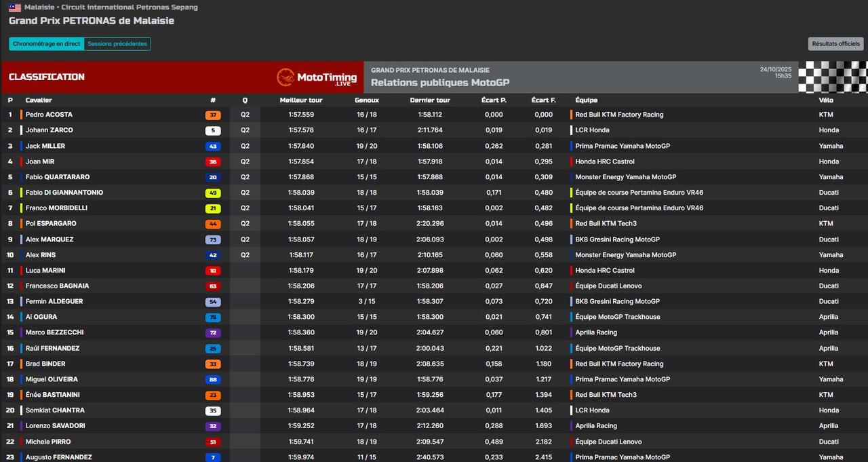Click Marco Bezzecchi's number 72 badge
Viewport: 868px width, 462px height.
213,333
